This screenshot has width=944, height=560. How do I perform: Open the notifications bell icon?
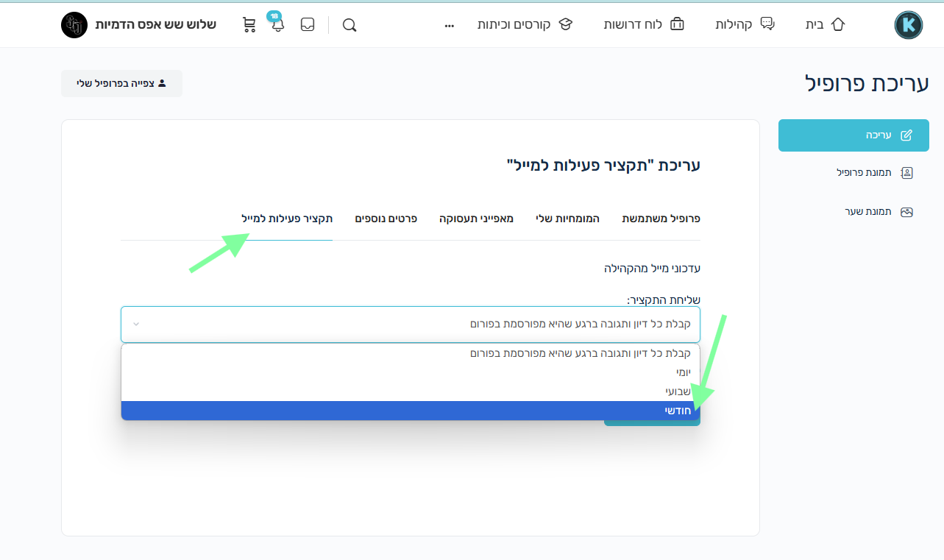coord(277,25)
